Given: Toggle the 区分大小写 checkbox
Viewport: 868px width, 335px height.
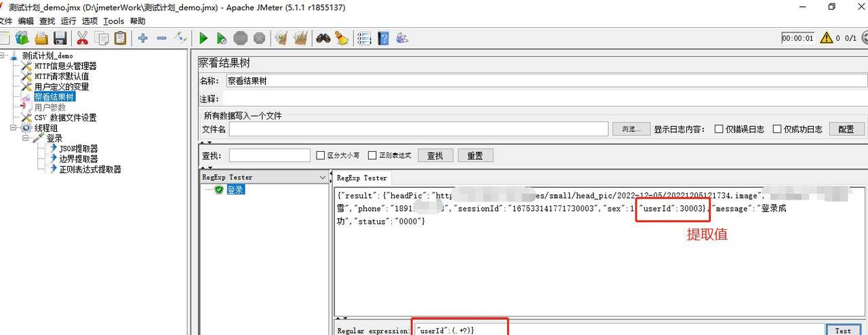Looking at the screenshot, I should (x=321, y=156).
